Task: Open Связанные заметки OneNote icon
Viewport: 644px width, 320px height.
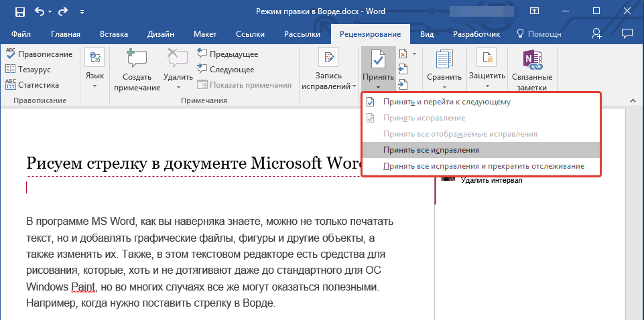Action: coord(532,60)
